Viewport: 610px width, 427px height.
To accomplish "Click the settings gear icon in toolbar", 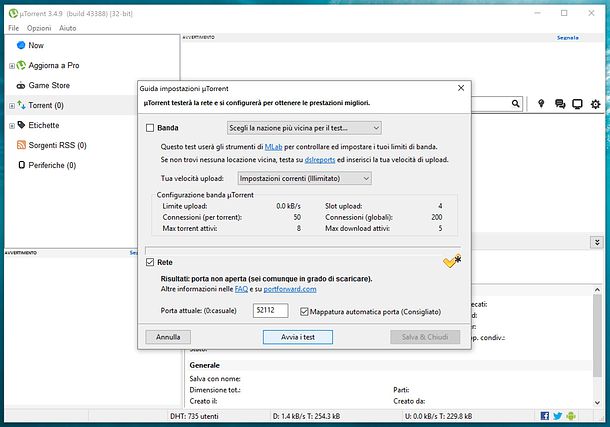I will [x=595, y=104].
